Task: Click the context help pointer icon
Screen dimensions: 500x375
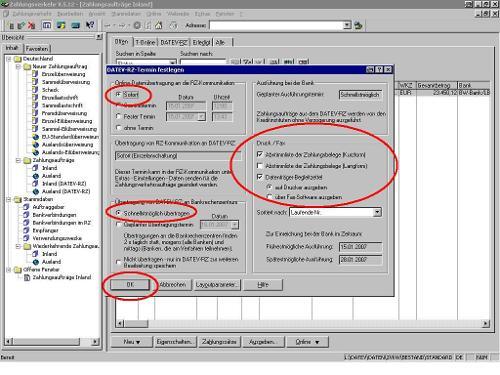Action: pos(90,25)
